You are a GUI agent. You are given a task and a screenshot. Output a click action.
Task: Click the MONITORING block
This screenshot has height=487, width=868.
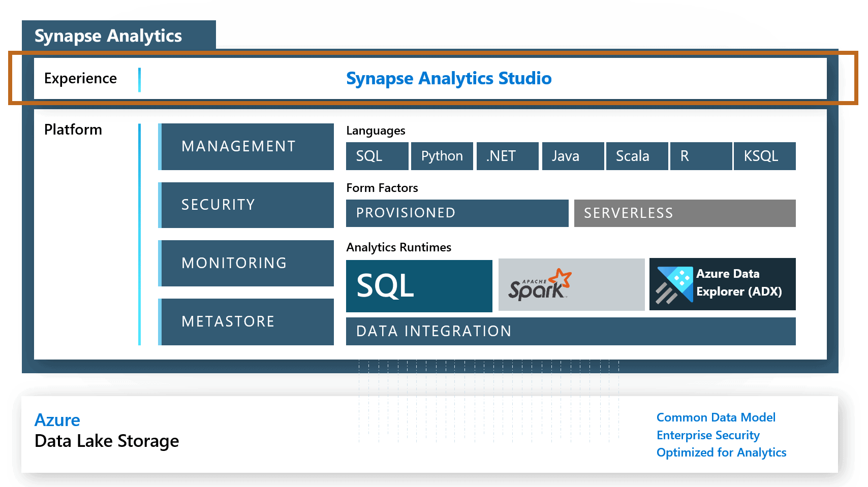pos(246,263)
